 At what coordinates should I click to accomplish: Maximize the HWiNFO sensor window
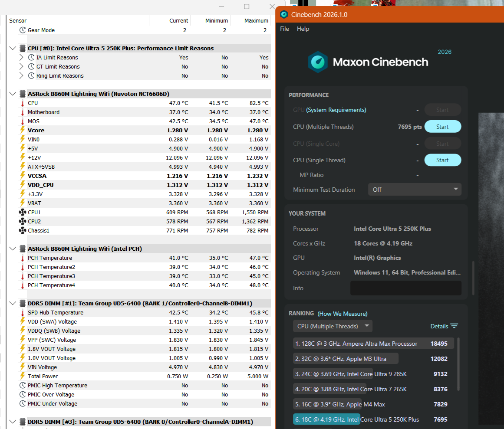(x=247, y=7)
